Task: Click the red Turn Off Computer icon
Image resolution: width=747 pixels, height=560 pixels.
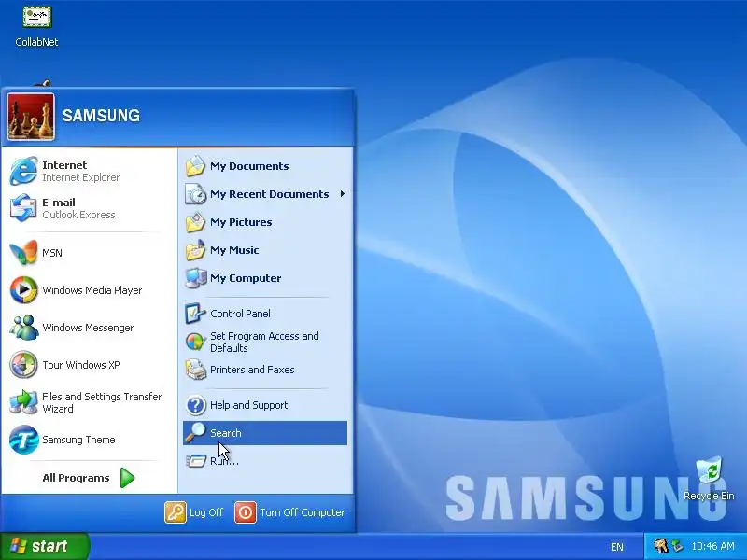Action: click(246, 512)
